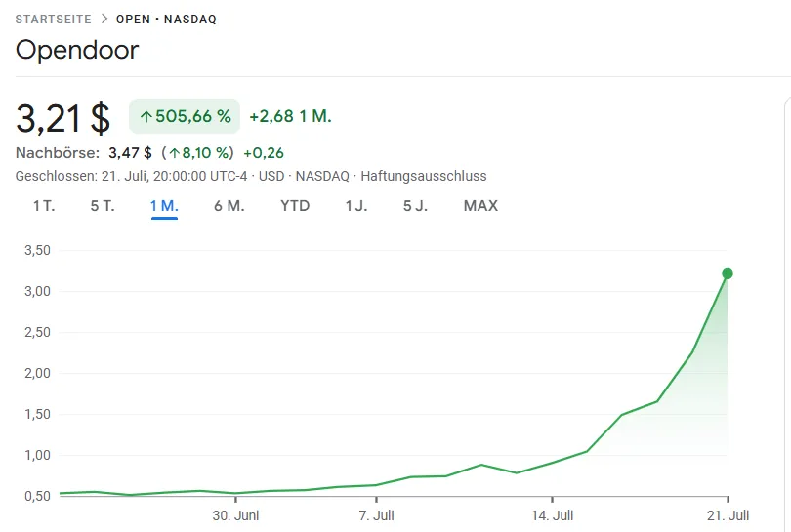Click the 1,50 y-axis label
The width and height of the screenshot is (791, 532).
pyautogui.click(x=37, y=414)
